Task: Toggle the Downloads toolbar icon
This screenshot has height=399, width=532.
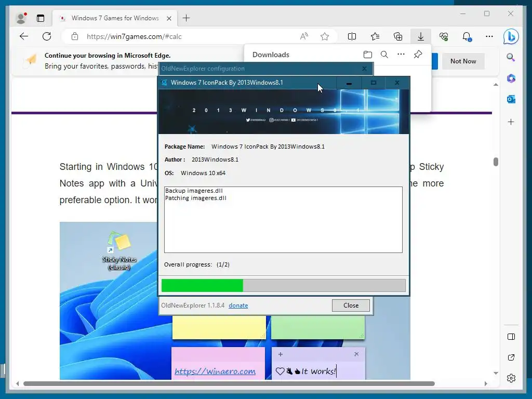Action: click(421, 36)
